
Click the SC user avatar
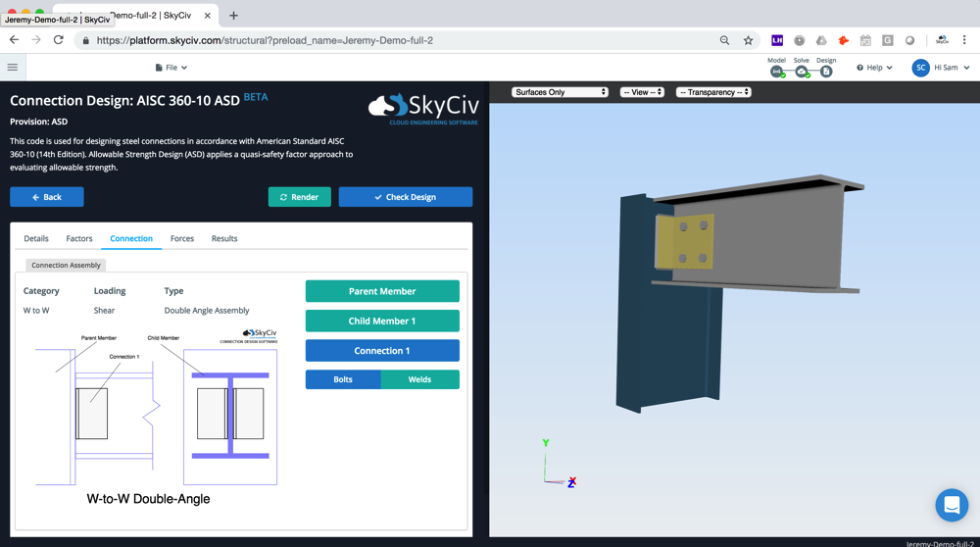[920, 68]
